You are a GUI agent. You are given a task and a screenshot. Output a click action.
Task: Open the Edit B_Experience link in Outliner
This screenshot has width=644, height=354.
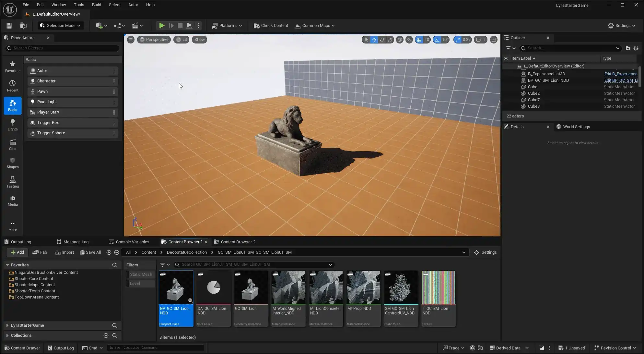tap(620, 74)
